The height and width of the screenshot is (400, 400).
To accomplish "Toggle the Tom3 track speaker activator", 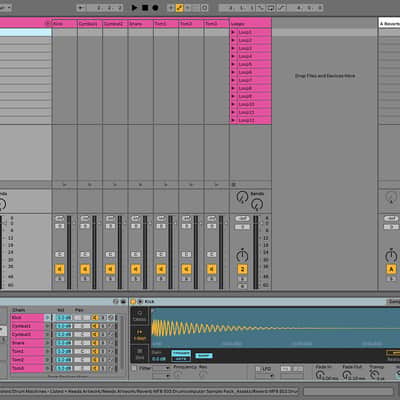I will (212, 269).
